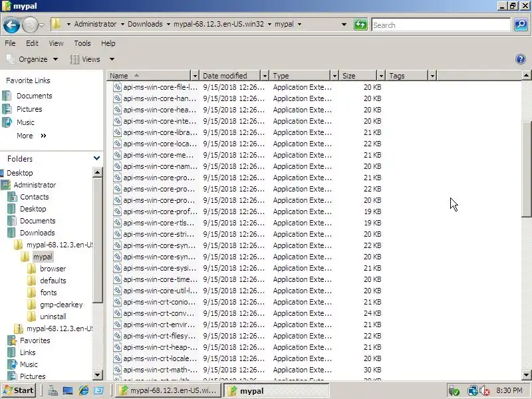Click the Music icon in Favorite Links

click(x=7, y=122)
